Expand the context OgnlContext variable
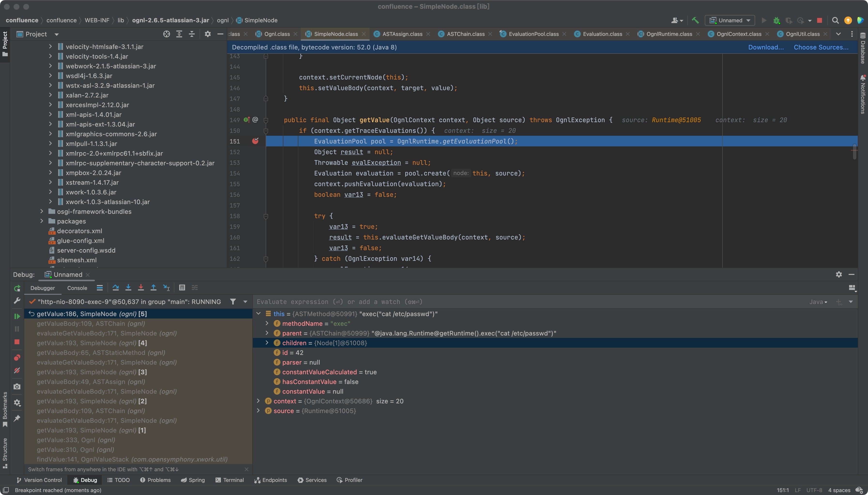Viewport: 868px width, 495px height. point(258,401)
